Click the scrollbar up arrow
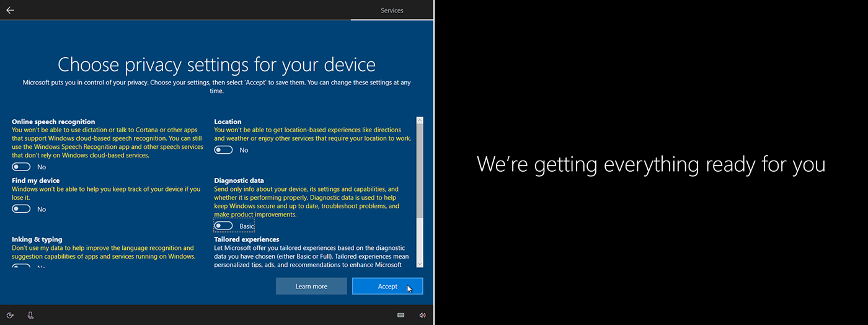Image resolution: width=868 pixels, height=325 pixels. click(x=420, y=120)
